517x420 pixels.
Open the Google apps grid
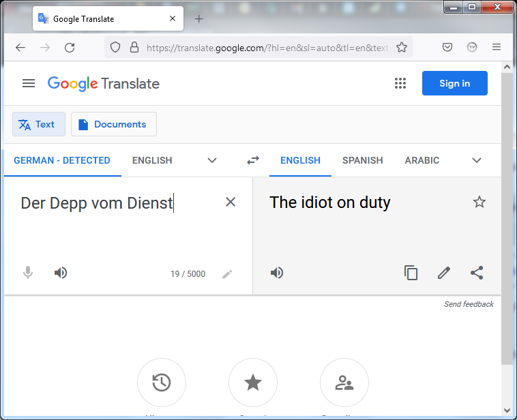[400, 83]
